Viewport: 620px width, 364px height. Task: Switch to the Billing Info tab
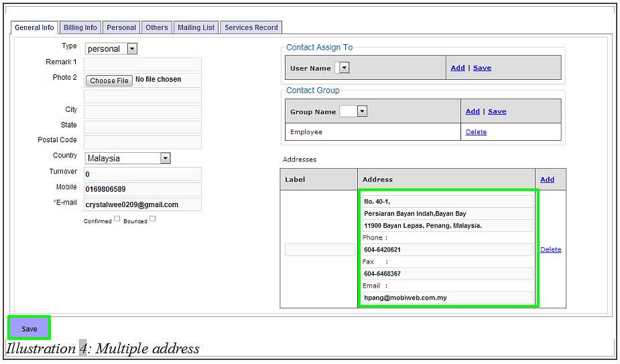click(80, 27)
